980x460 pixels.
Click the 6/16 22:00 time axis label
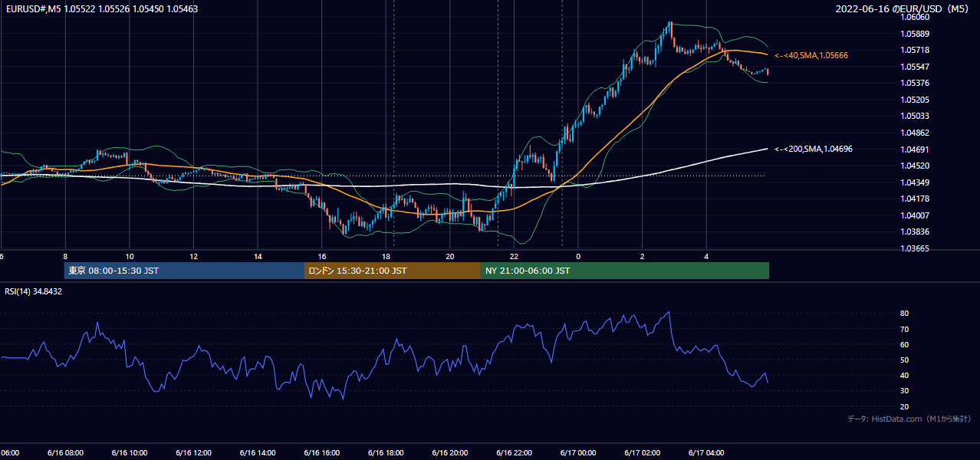(x=514, y=452)
